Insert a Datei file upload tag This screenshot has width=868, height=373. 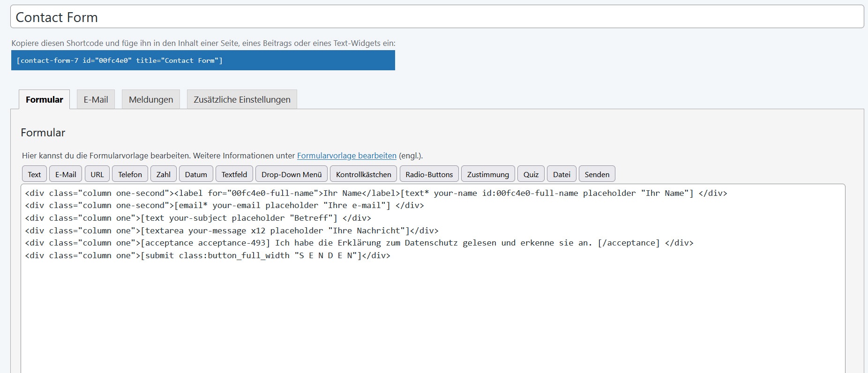click(x=561, y=174)
